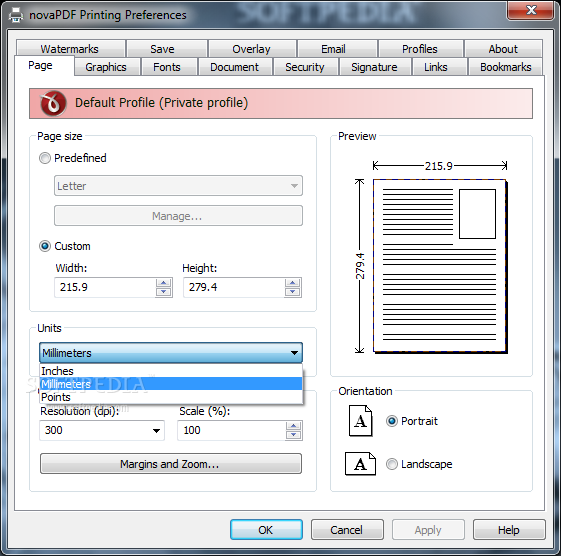Switch to the Profiles tab

420,49
